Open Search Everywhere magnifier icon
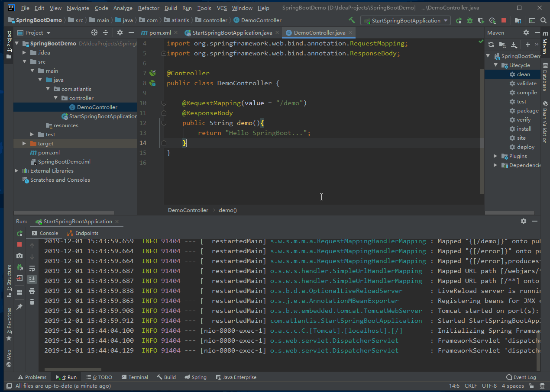This screenshot has width=550, height=392. point(544,20)
